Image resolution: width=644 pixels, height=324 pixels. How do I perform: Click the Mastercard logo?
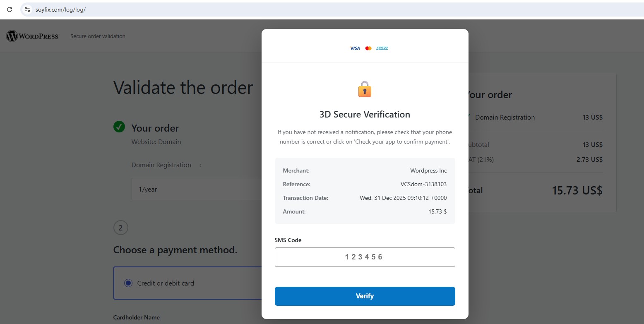pyautogui.click(x=368, y=48)
